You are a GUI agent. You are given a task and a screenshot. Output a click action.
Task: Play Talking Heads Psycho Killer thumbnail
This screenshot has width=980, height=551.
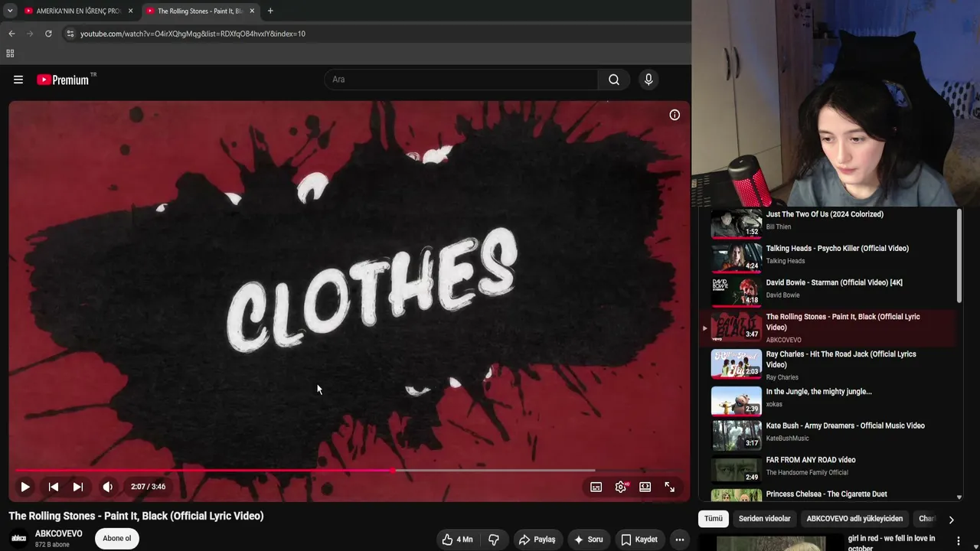point(737,258)
